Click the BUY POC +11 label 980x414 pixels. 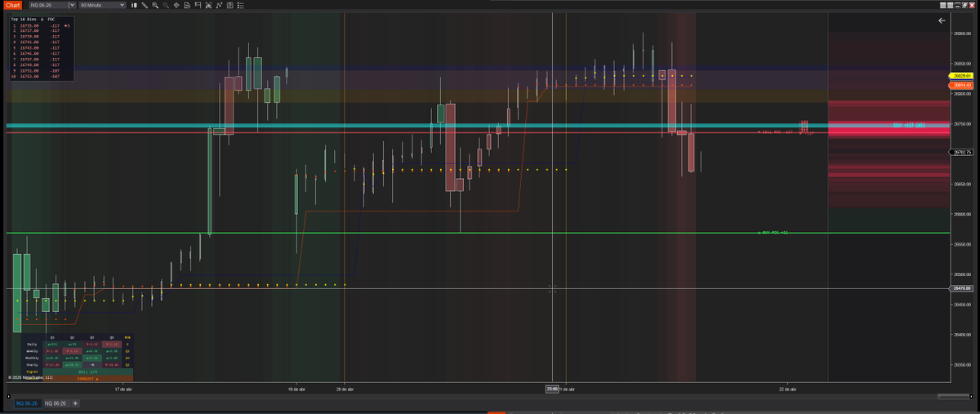pos(773,232)
